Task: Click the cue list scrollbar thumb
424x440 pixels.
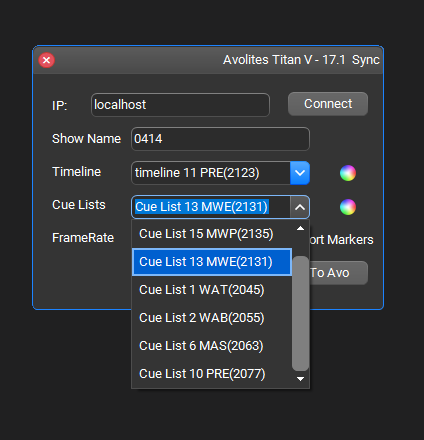Action: (300, 313)
